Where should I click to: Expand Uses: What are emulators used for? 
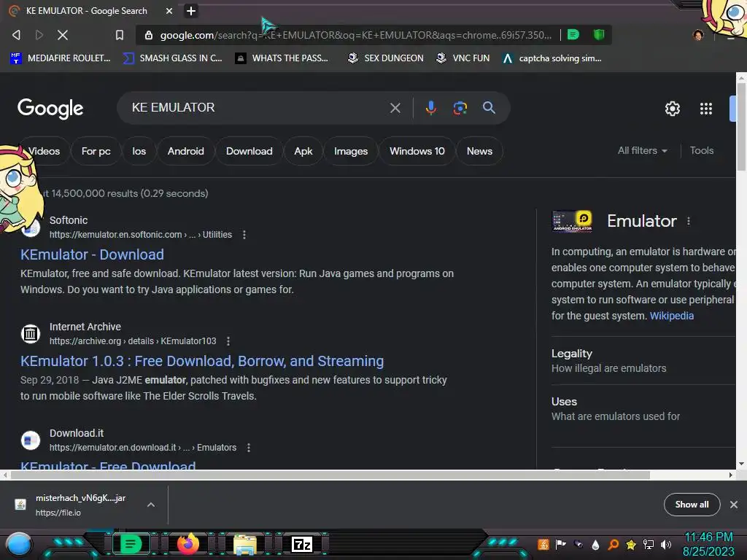coord(643,408)
